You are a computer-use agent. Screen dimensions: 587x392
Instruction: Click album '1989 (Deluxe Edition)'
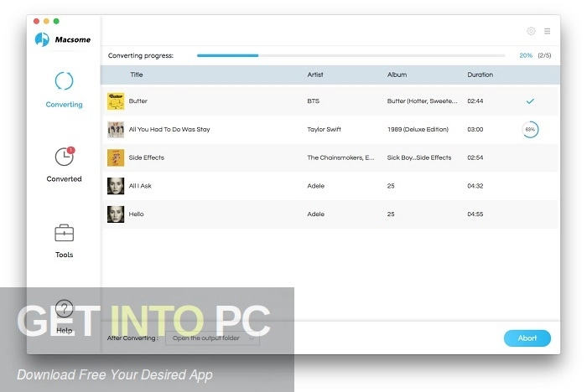418,130
